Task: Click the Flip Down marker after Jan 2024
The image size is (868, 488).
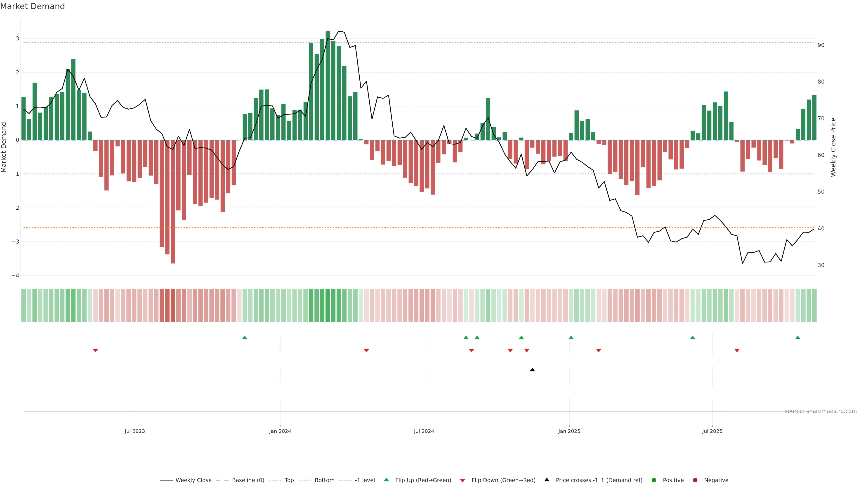Action: (x=366, y=351)
